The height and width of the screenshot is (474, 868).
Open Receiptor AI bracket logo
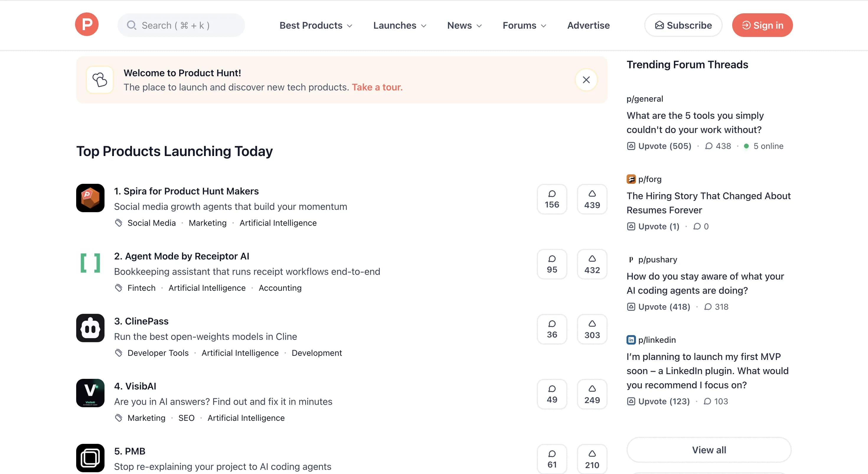click(90, 263)
